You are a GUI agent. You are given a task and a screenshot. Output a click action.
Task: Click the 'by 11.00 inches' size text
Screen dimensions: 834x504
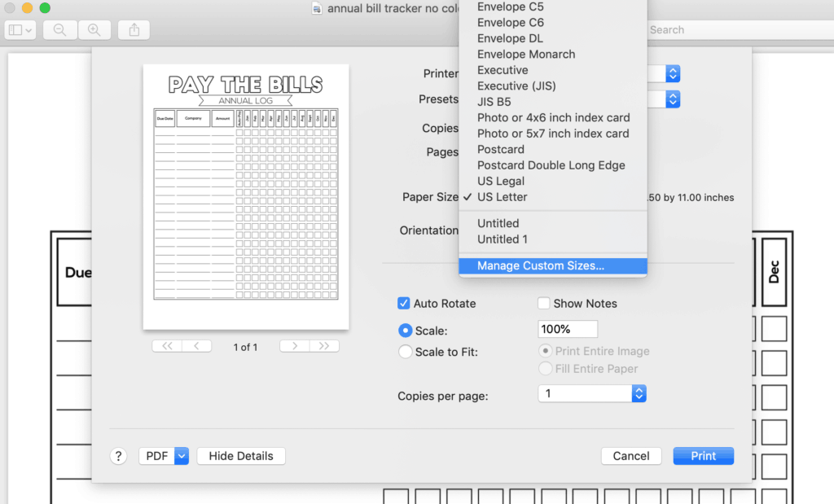click(x=698, y=197)
